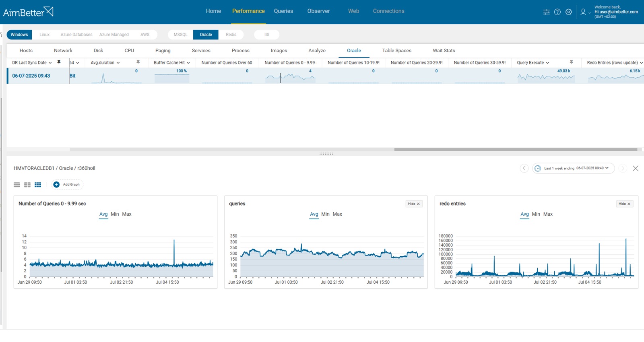Select the AWS platform toggle

(145, 35)
